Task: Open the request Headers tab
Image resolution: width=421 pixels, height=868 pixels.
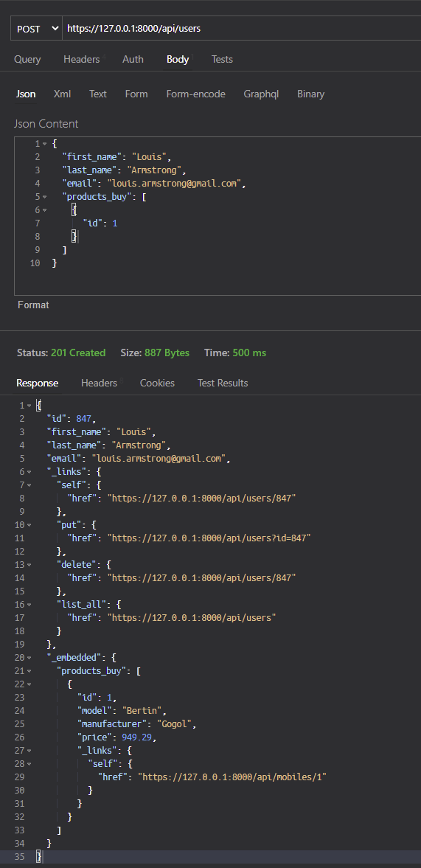Action: click(x=81, y=59)
